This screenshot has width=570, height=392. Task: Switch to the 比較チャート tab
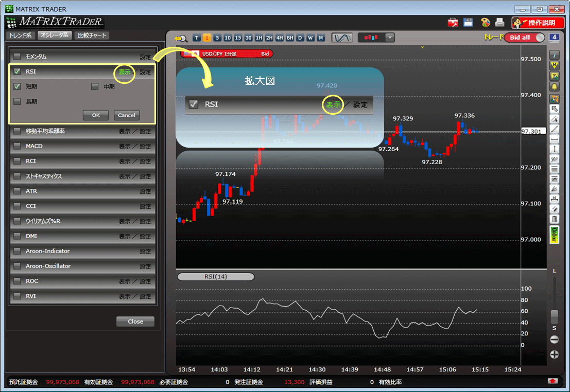tap(92, 35)
